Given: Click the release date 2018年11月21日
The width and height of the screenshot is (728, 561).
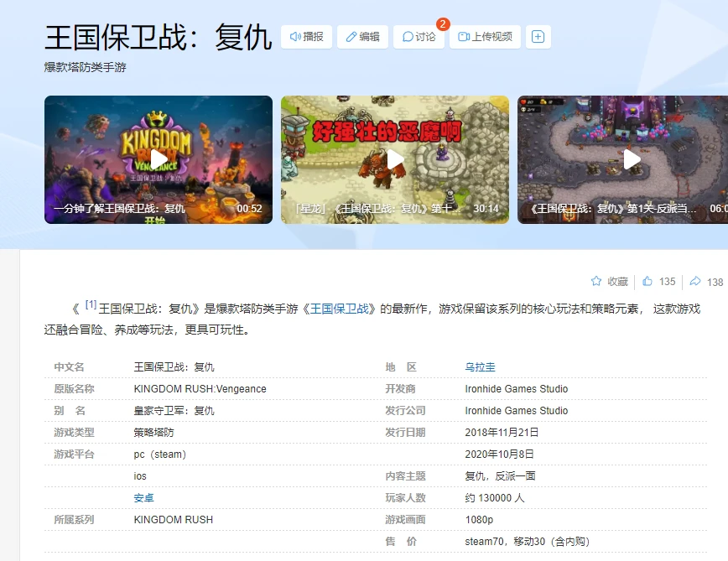Looking at the screenshot, I should (x=502, y=433).
